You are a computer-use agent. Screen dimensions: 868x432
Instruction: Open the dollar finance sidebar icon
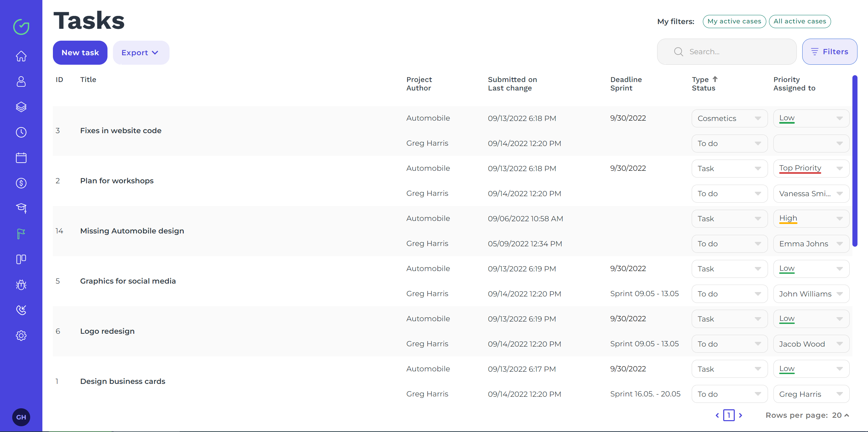21,183
